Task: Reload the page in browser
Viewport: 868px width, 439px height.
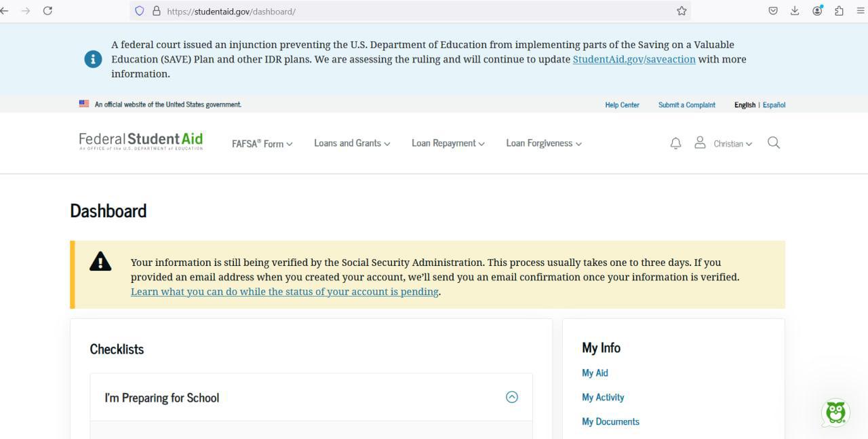Action: 47,11
